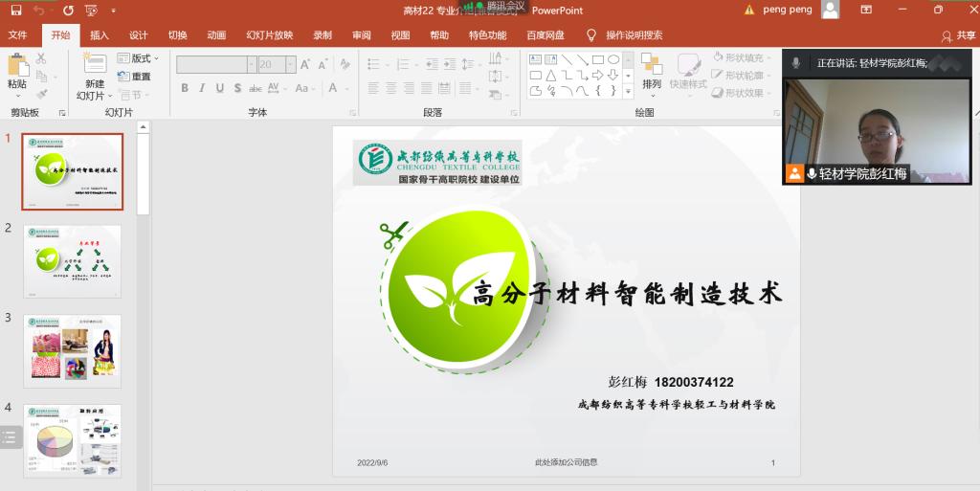Switch to the Slide Show (幻灯片放映) tab
The image size is (980, 491).
tap(269, 35)
